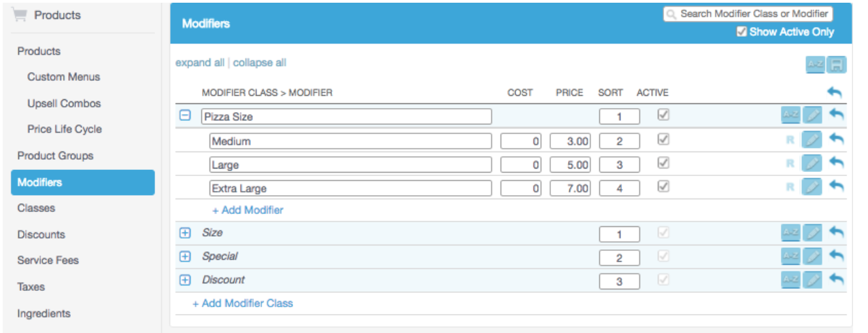Toggle Active checkbox for Pizza Size
The image size is (868, 333).
(x=664, y=116)
